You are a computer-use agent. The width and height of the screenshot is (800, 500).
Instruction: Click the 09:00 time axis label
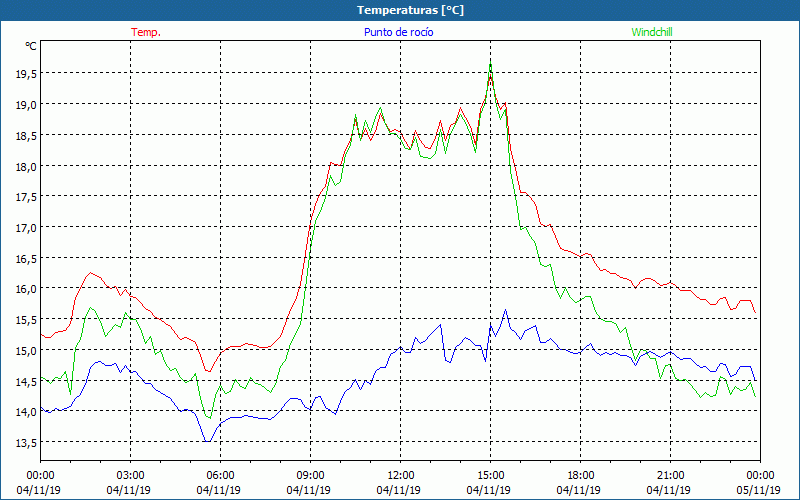coord(310,476)
